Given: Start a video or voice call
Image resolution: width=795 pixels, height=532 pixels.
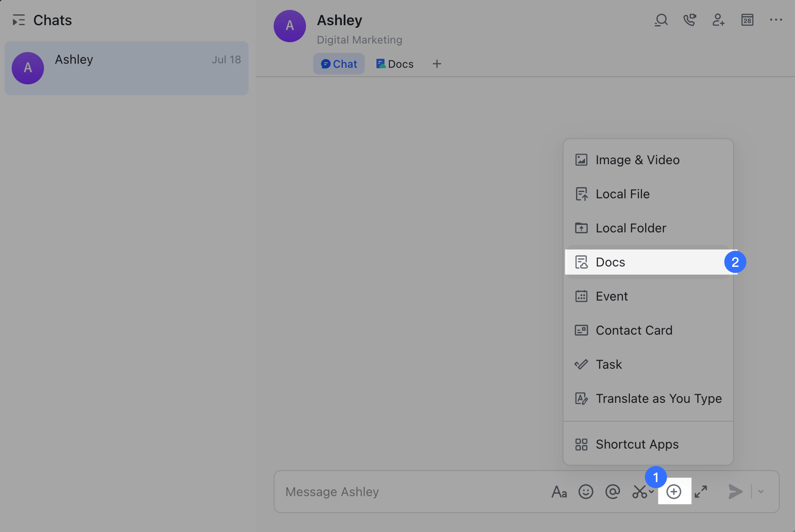Looking at the screenshot, I should click(x=690, y=20).
